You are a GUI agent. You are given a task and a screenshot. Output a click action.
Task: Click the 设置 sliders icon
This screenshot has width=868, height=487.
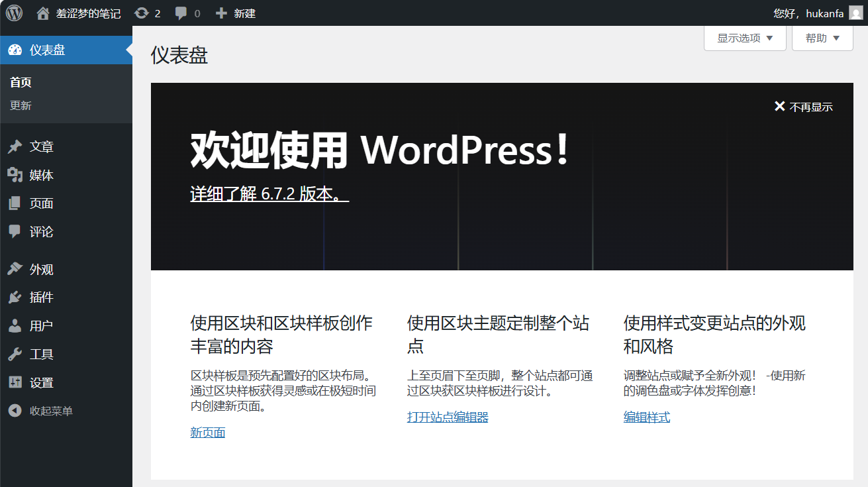click(15, 382)
